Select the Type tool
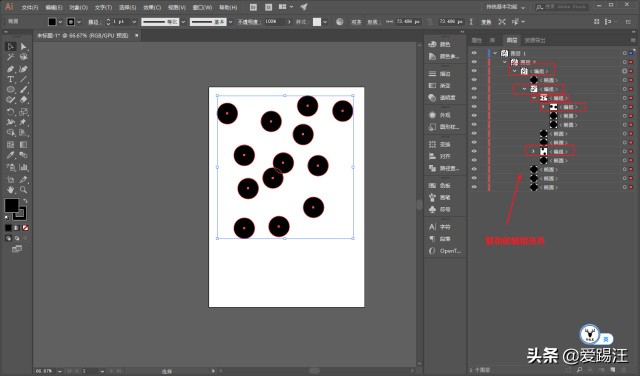640x376 pixels. (11, 79)
